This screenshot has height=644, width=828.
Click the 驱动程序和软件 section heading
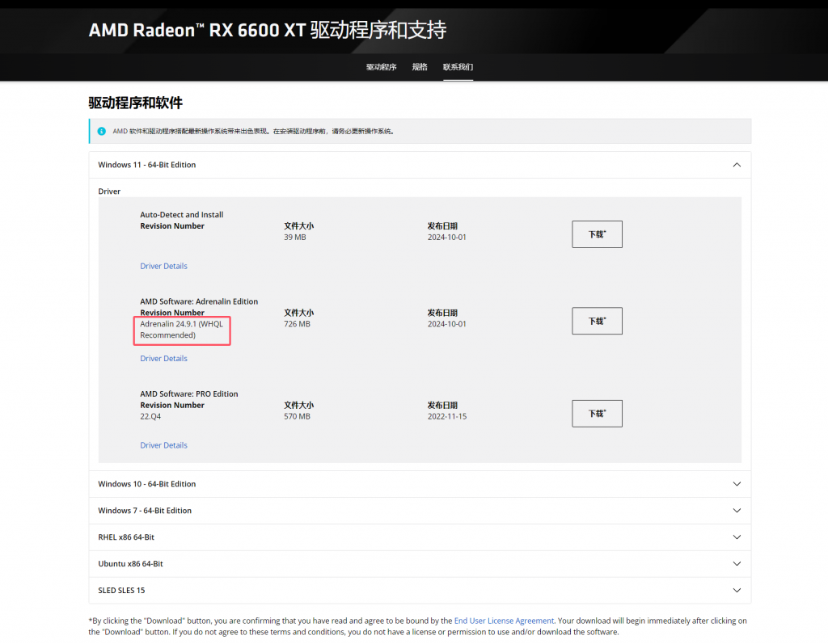pos(135,103)
